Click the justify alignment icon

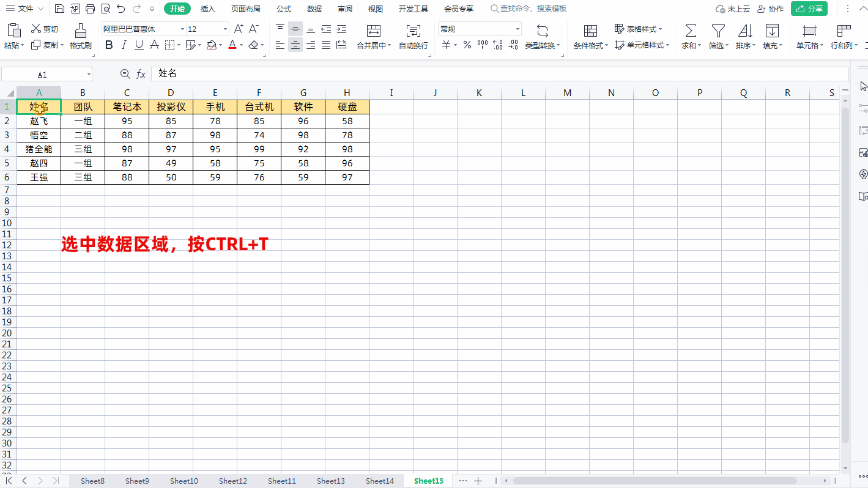pos(326,45)
